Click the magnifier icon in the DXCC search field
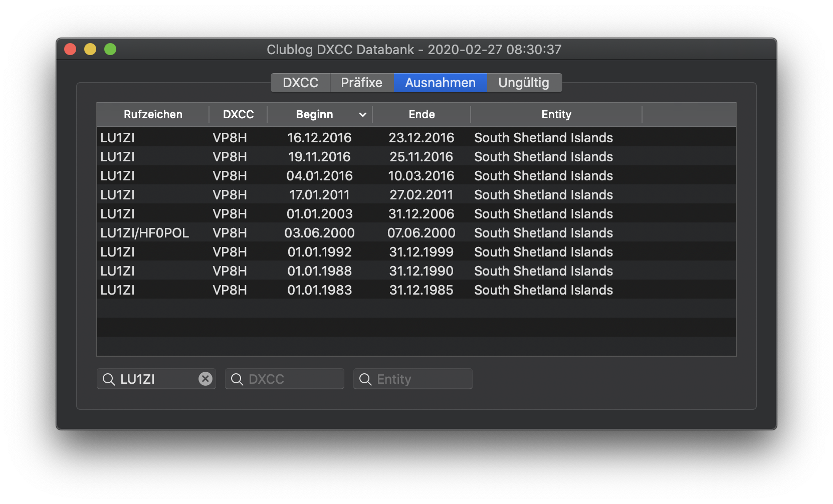This screenshot has height=504, width=833. click(x=237, y=379)
